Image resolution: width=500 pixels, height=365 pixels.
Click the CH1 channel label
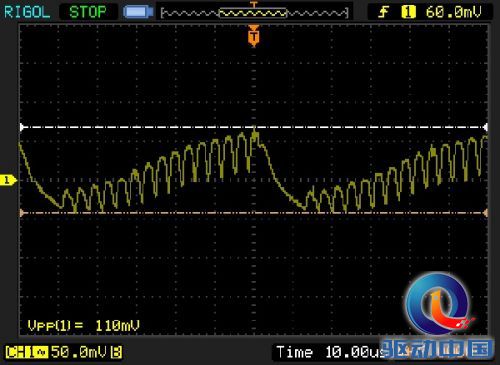[x=27, y=352]
